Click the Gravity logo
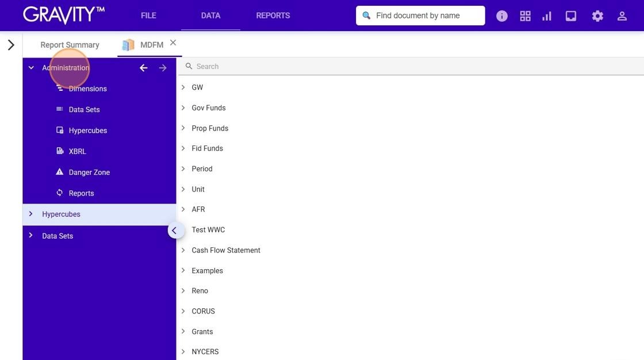The width and height of the screenshot is (644, 360). 64,15
